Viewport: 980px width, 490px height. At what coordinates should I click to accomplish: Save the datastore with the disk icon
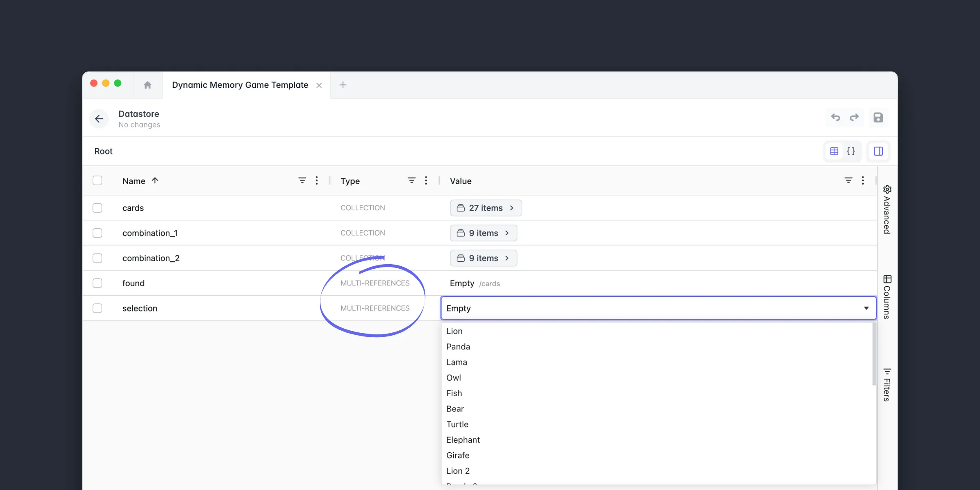(x=878, y=118)
